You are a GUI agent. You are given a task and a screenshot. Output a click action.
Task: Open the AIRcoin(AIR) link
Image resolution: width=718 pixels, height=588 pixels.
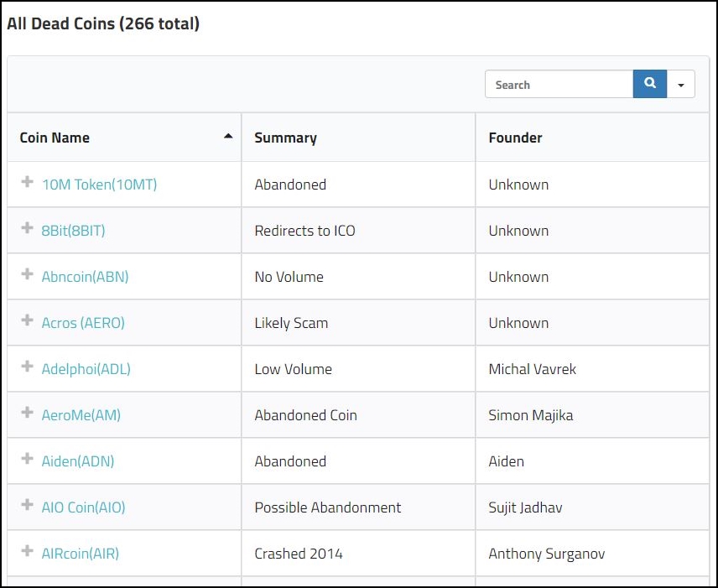pos(80,554)
